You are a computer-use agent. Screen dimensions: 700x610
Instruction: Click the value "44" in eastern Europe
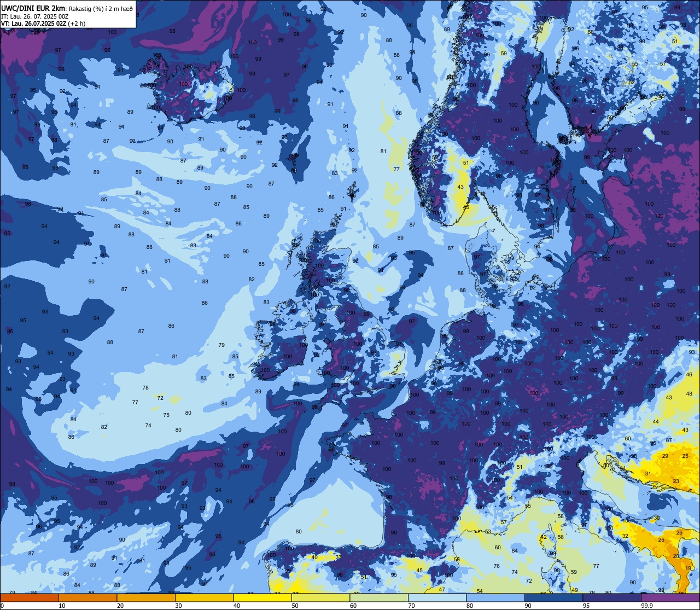656,422
